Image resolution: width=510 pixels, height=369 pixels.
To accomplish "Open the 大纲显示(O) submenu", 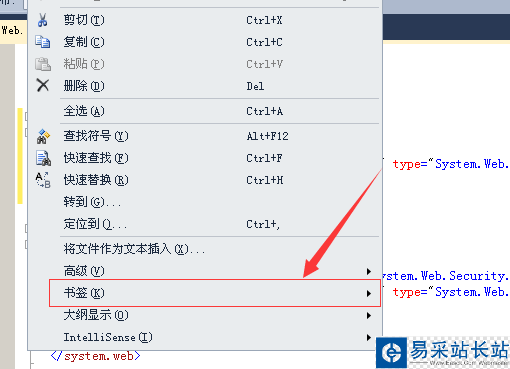I will click(205, 315).
